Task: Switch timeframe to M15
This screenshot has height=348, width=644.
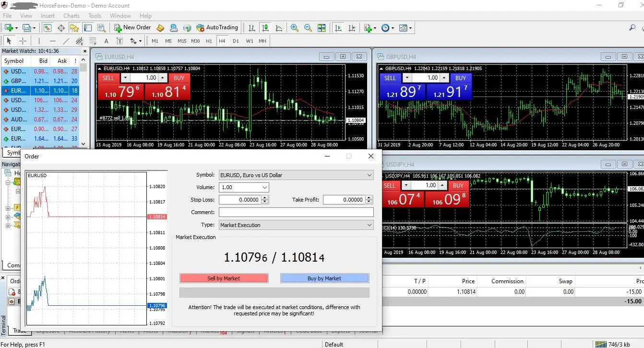Action: click(181, 41)
